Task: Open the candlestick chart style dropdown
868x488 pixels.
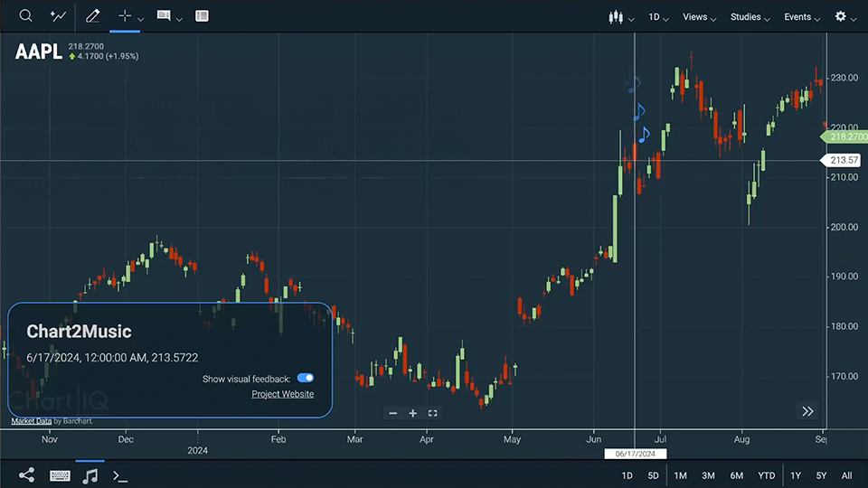Action: click(x=621, y=17)
